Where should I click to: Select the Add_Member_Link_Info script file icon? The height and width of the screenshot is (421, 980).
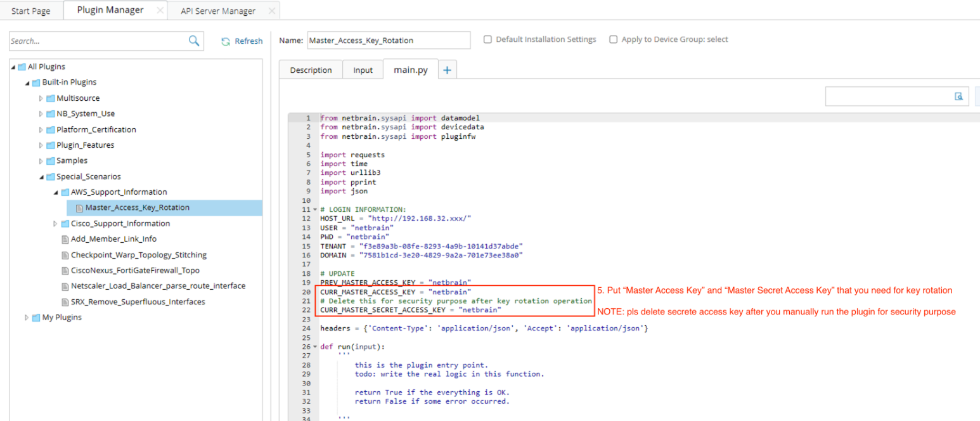point(65,239)
